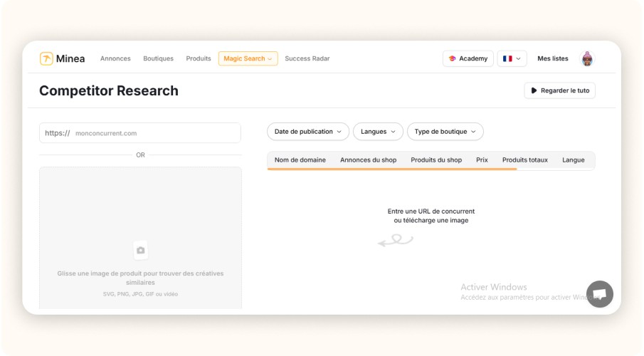Image resolution: width=644 pixels, height=356 pixels.
Task: Open the Magic Search dropdown
Action: pyautogui.click(x=248, y=58)
